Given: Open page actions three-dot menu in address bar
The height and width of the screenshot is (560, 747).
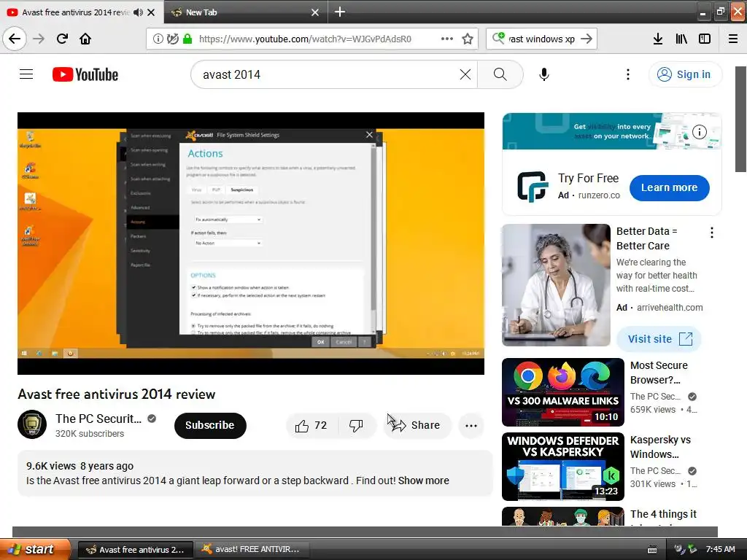Looking at the screenshot, I should tap(447, 39).
